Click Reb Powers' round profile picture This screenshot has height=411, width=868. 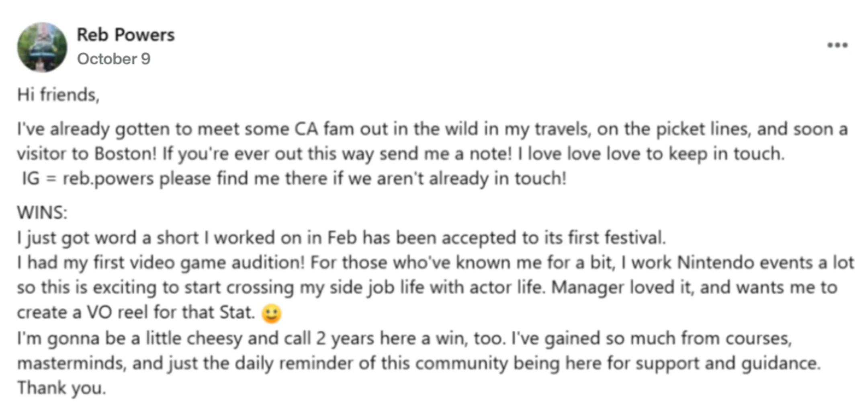[42, 47]
